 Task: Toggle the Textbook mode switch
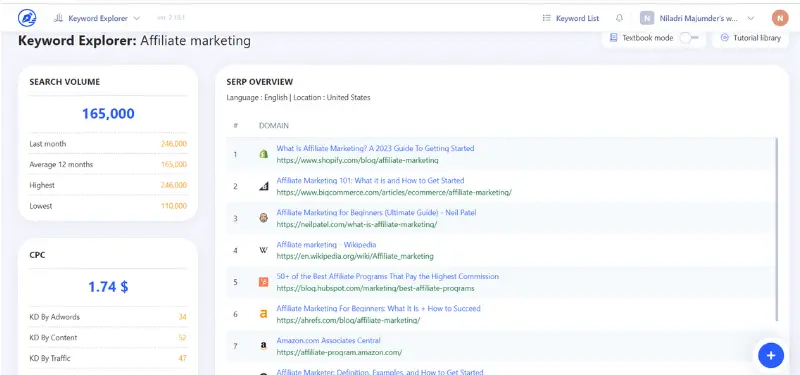(689, 38)
